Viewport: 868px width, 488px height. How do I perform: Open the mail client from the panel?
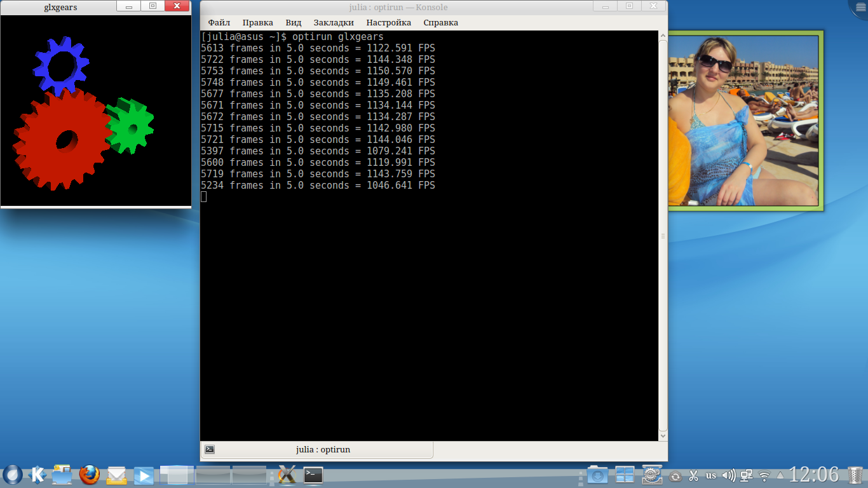pyautogui.click(x=117, y=474)
